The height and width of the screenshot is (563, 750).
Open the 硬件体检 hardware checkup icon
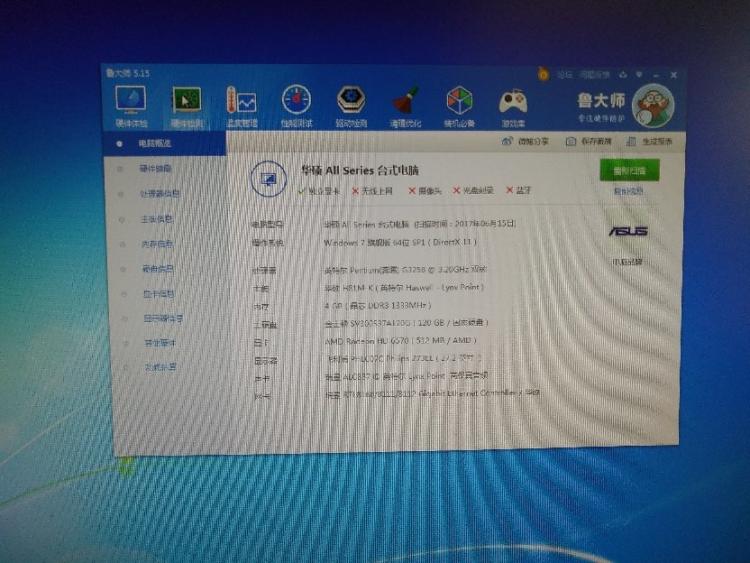(131, 107)
